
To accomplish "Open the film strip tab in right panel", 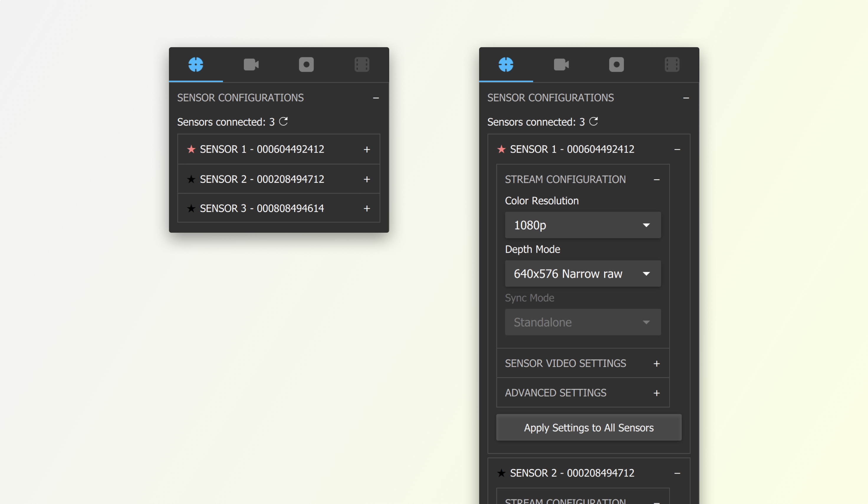I will (x=672, y=64).
